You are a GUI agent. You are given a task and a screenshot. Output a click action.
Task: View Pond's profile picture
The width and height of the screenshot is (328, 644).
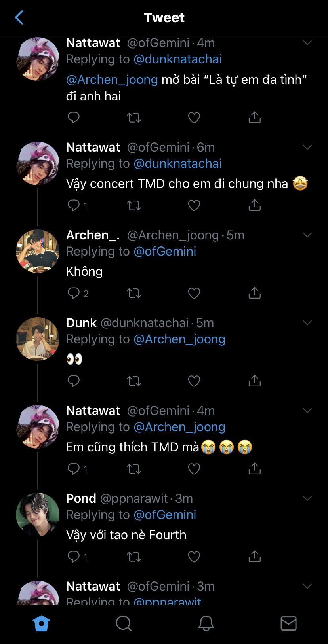click(38, 515)
